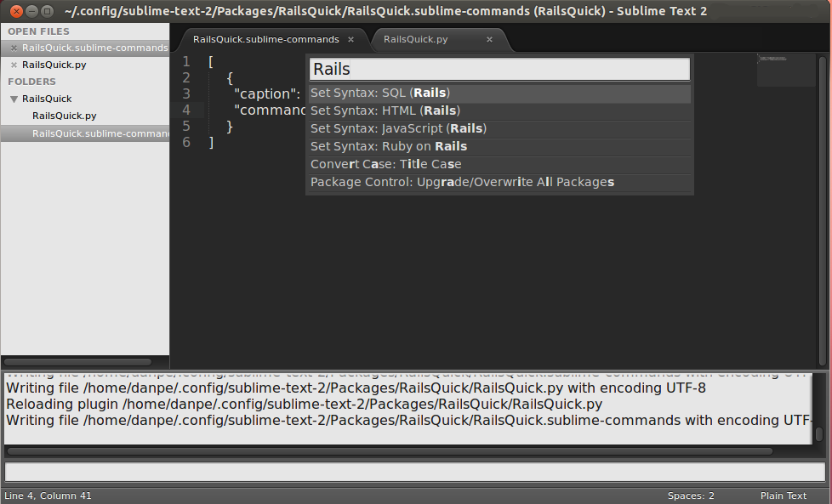832x504 pixels.
Task: Select RailsQuick.py under Open Files
Action: 54,65
